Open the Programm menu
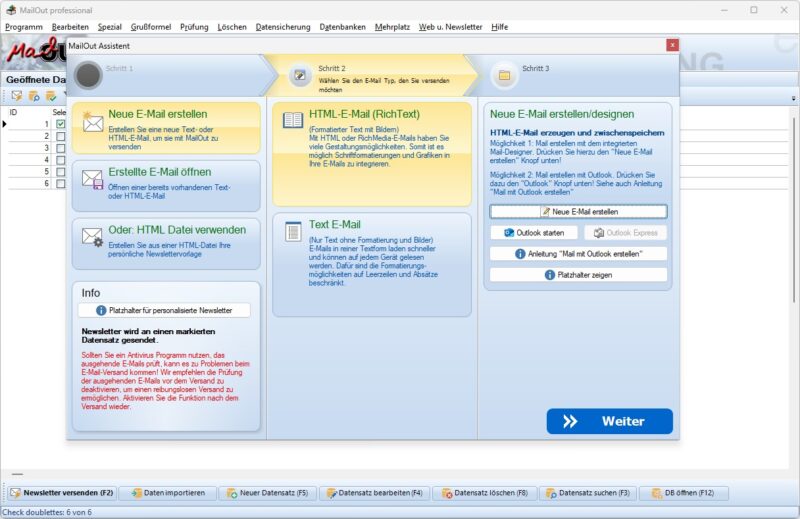 coord(24,27)
